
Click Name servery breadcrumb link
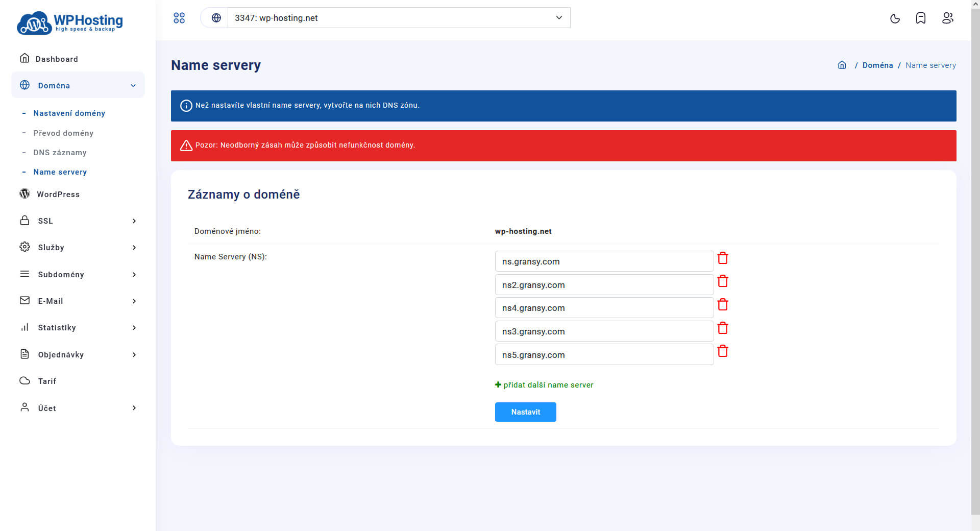[x=930, y=65]
